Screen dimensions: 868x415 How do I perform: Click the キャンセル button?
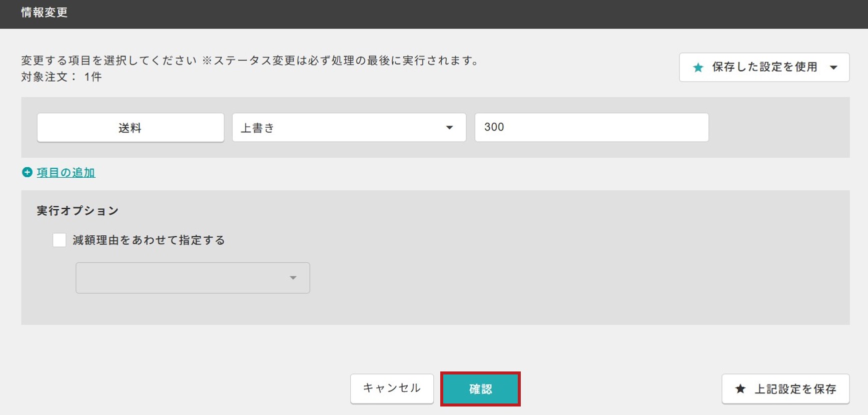point(392,388)
